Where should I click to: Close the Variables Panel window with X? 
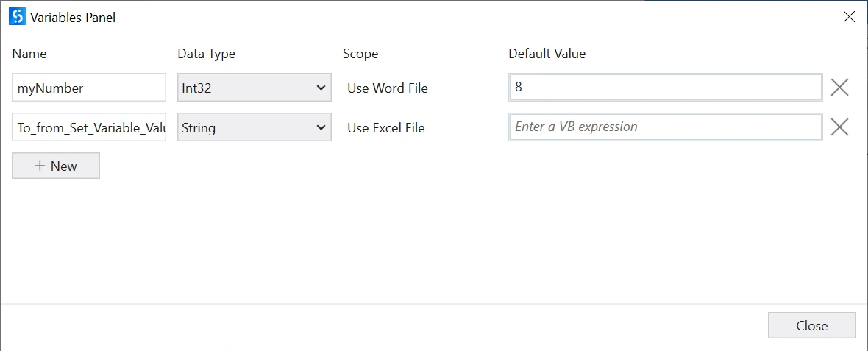pyautogui.click(x=849, y=17)
